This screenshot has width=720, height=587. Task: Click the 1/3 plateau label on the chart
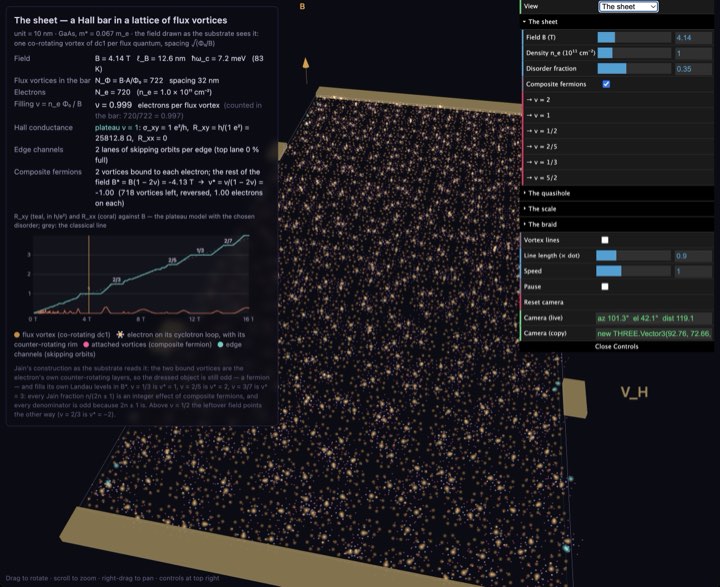point(200,250)
